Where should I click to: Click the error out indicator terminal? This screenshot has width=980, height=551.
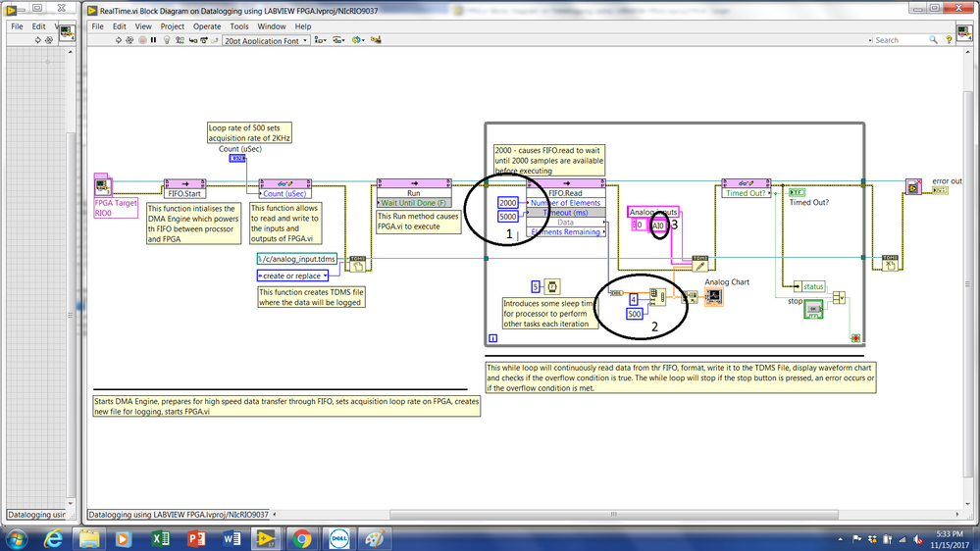940,190
